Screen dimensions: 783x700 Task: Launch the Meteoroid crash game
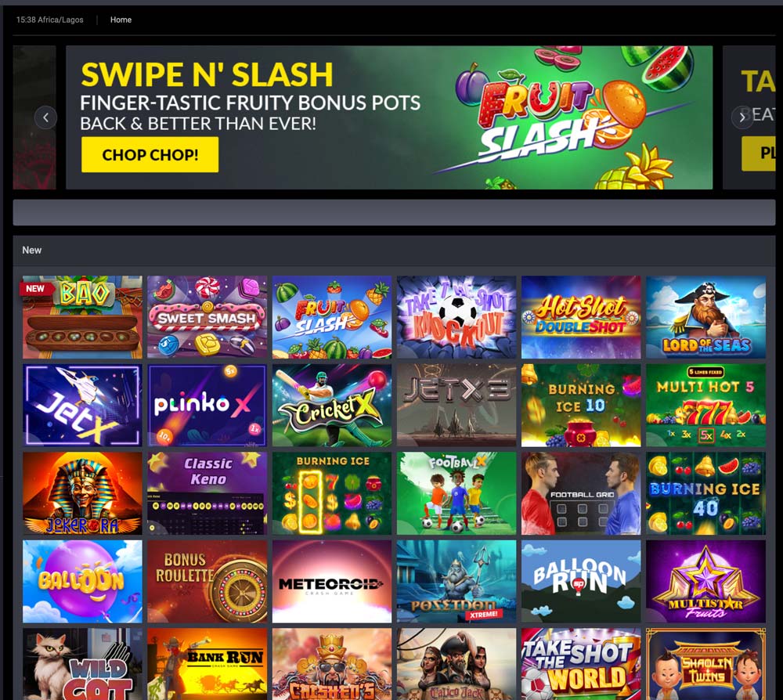332,581
